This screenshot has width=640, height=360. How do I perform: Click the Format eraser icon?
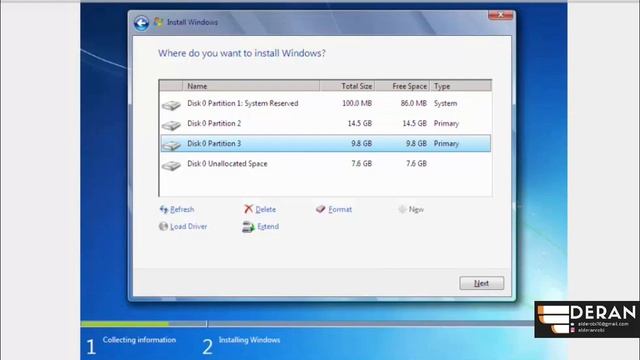coord(321,209)
